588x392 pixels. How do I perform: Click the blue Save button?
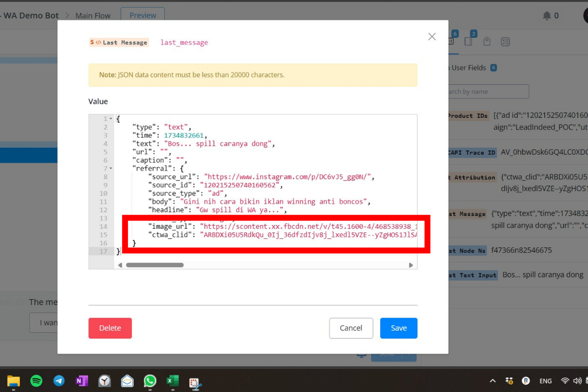pyautogui.click(x=398, y=328)
